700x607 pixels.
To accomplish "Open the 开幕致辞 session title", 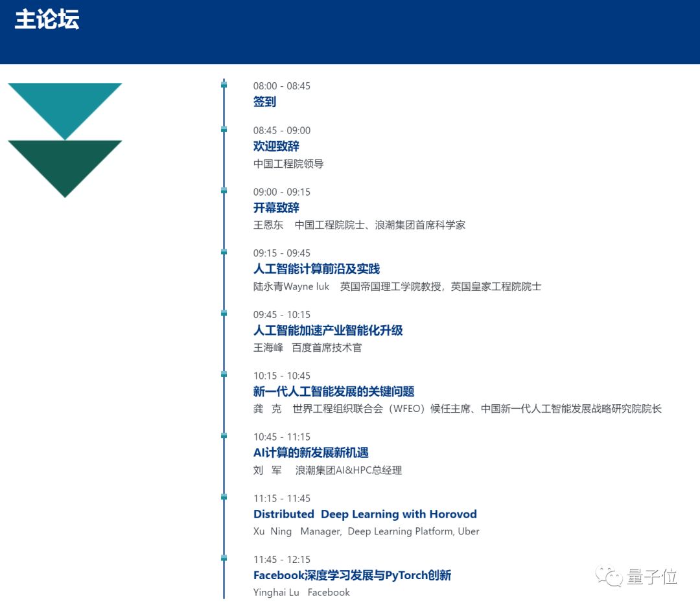I will 276,207.
